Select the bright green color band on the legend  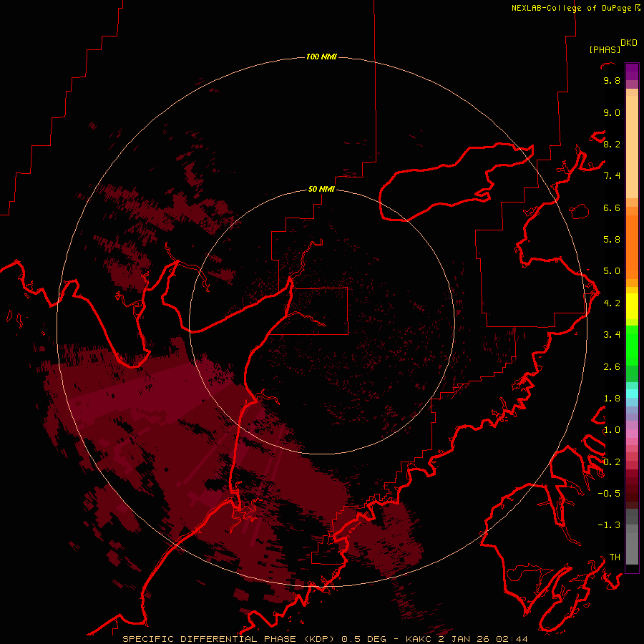coord(632,346)
